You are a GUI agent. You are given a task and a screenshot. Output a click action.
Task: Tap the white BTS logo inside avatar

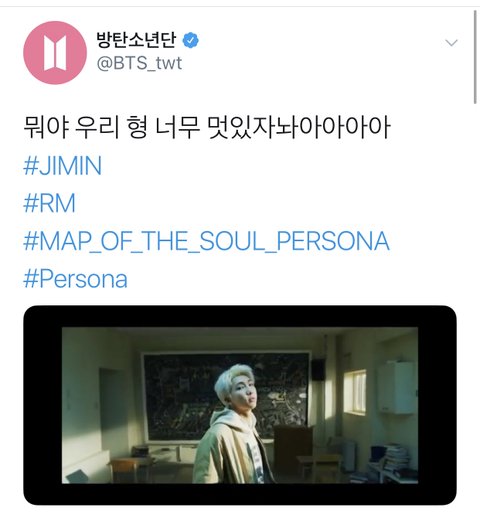point(55,53)
